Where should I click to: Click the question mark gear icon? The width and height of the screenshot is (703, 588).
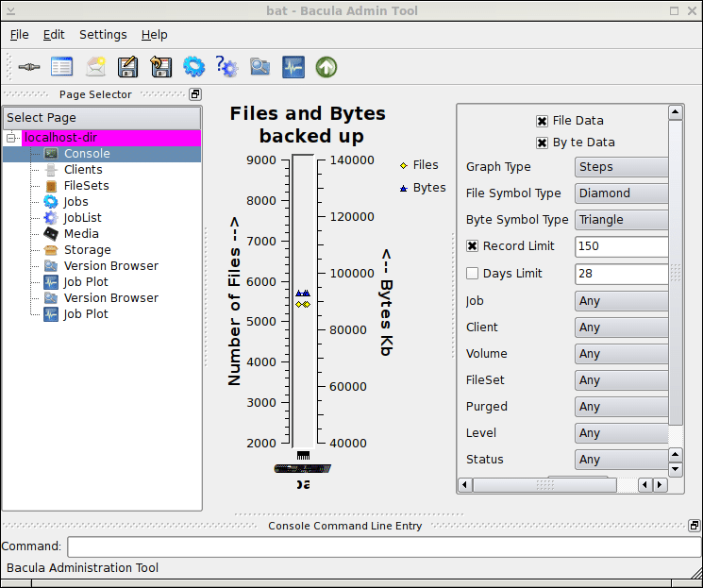pos(226,67)
